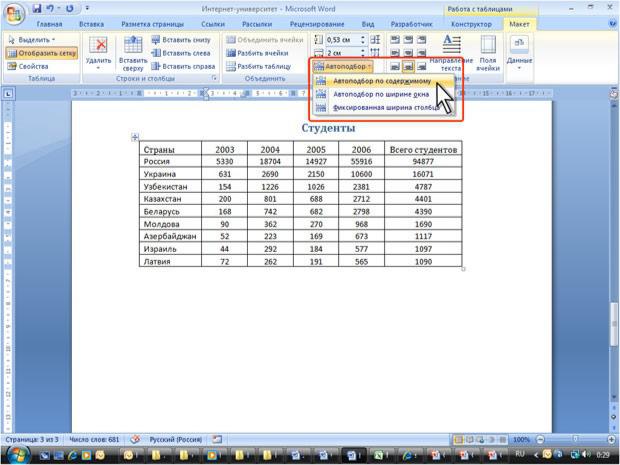Switch to the Конструктор tab
Screen dimensions: 620x465
click(x=471, y=24)
